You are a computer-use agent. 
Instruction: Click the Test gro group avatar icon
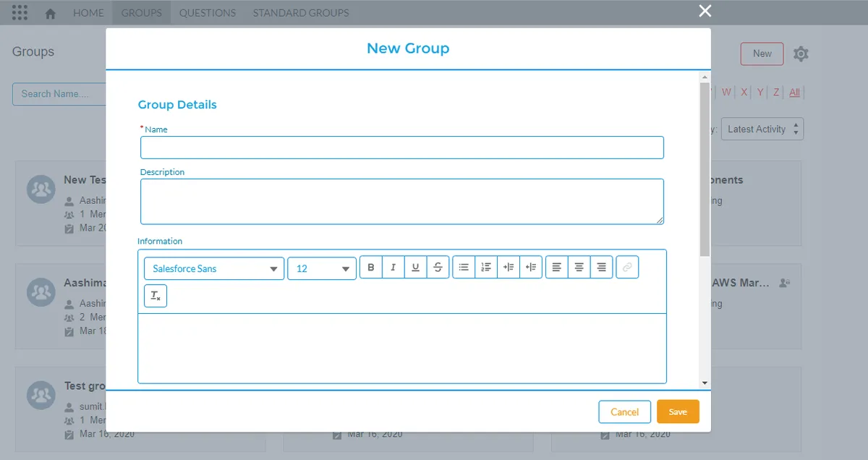pyautogui.click(x=41, y=395)
